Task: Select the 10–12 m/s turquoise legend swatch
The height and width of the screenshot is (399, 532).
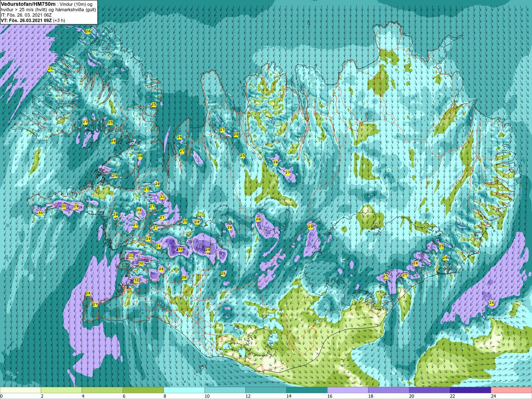Action: (x=225, y=390)
